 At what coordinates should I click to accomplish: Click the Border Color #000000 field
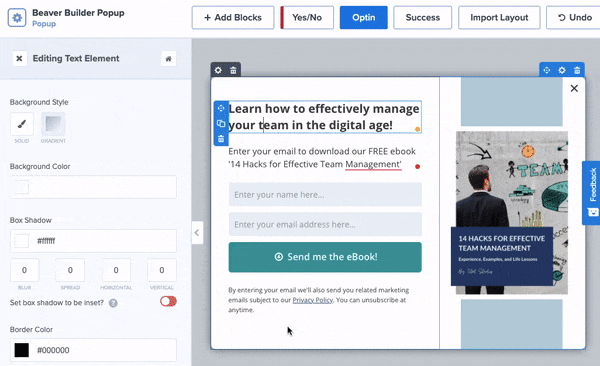coord(93,350)
